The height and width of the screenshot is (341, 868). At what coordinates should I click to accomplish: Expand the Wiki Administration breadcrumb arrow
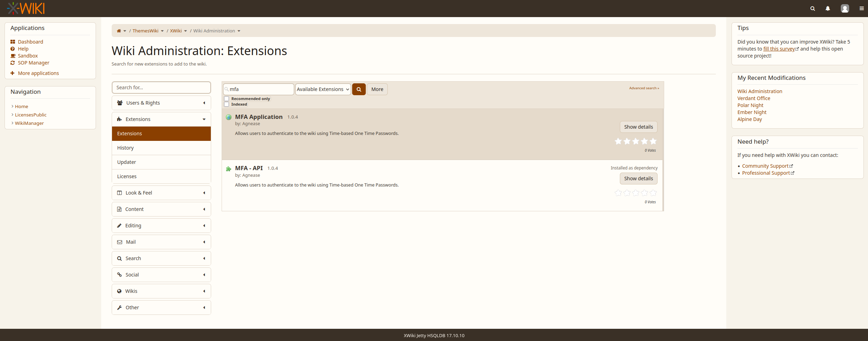click(239, 31)
